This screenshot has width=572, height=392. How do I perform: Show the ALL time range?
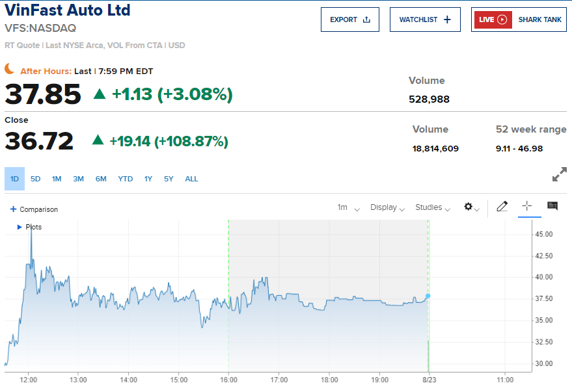191,179
